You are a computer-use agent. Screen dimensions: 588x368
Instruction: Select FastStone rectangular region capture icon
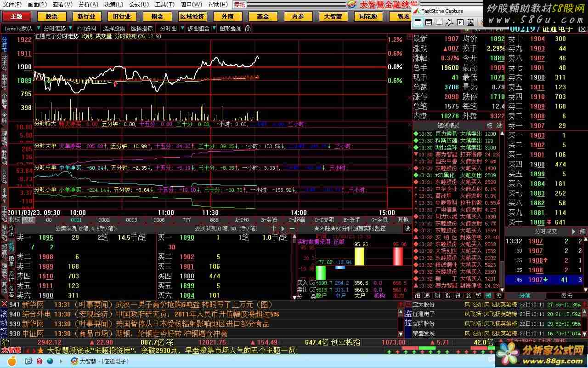pos(439,22)
